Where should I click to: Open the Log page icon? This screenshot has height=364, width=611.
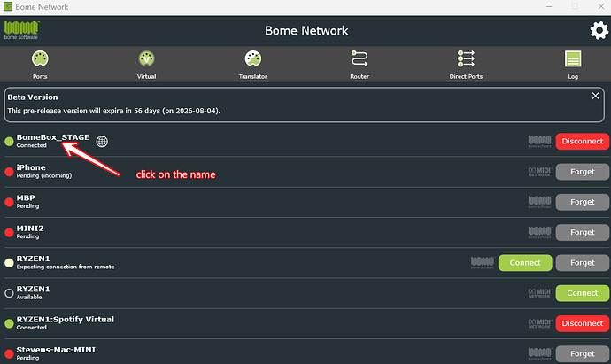tap(573, 58)
